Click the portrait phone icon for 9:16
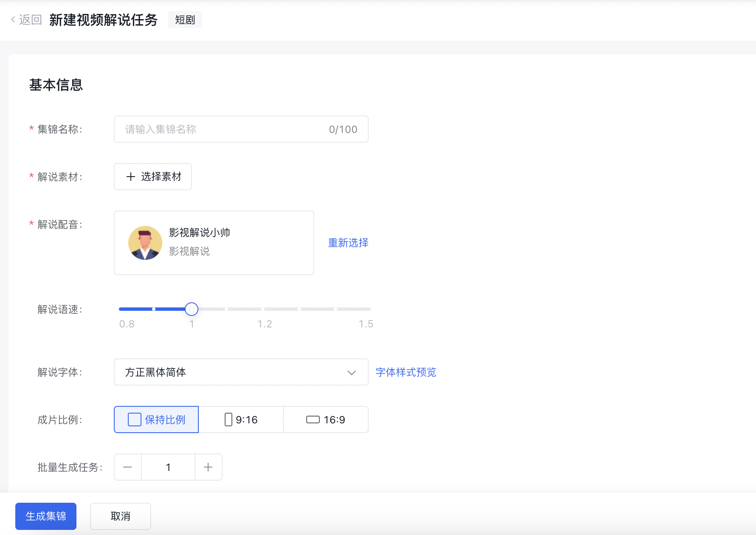756x535 pixels. click(x=228, y=420)
